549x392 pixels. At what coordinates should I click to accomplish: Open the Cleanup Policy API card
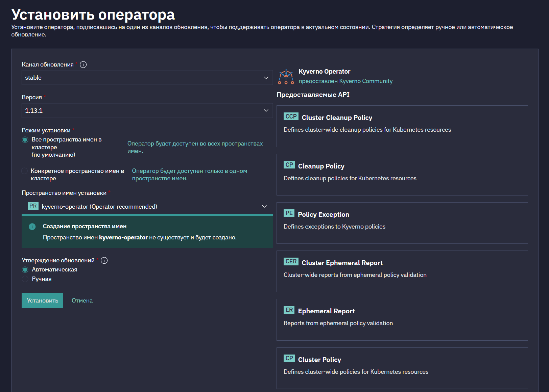(402, 175)
